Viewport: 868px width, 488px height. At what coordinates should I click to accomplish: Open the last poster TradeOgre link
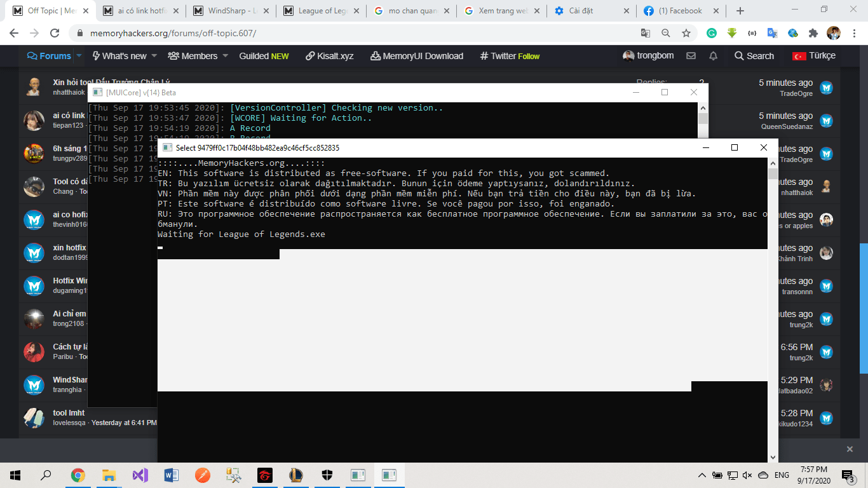click(796, 93)
